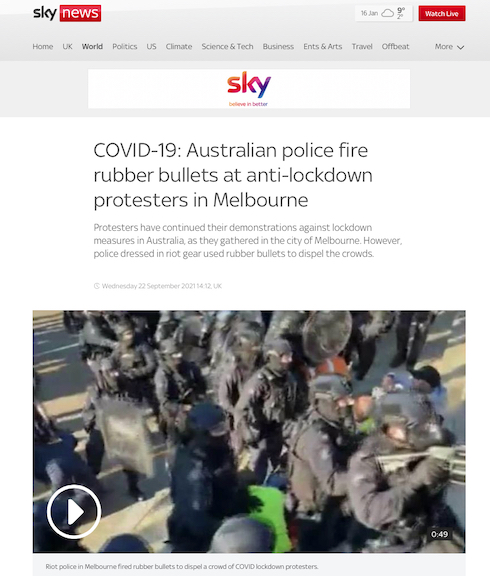Play the Melbourne protest video
Screen dimensions: 490x576
pos(74,511)
